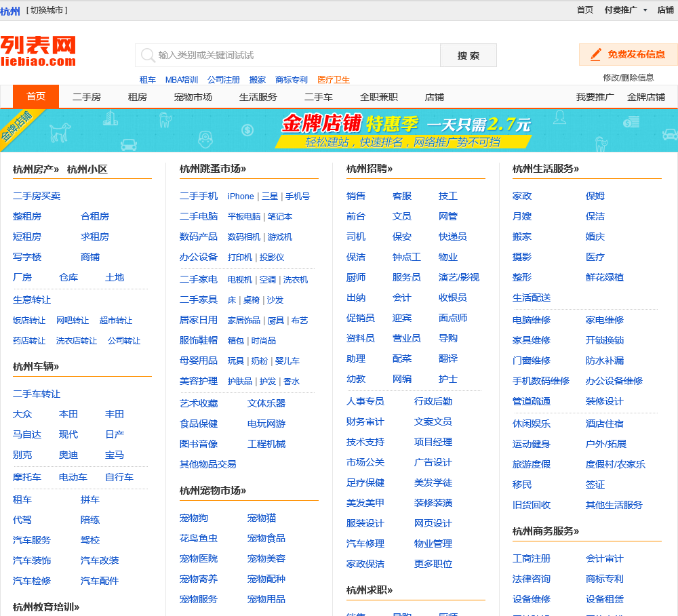The image size is (678, 616).
Task: Open the 店铺 link in top bar
Action: (666, 10)
